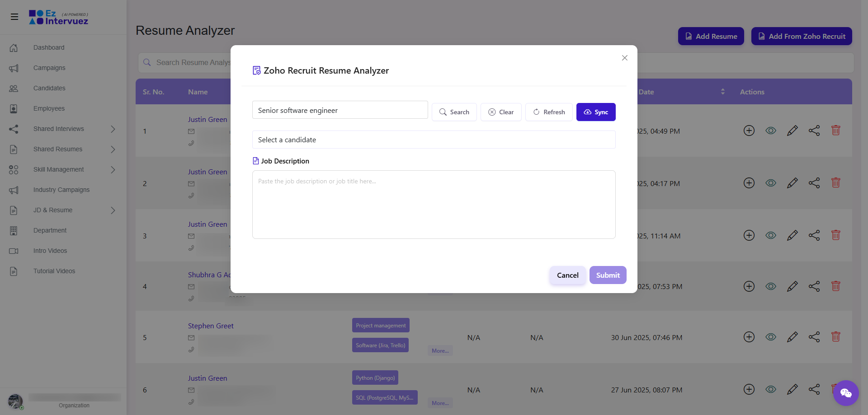Share row 6 resume
The height and width of the screenshot is (415, 868).
[814, 390]
